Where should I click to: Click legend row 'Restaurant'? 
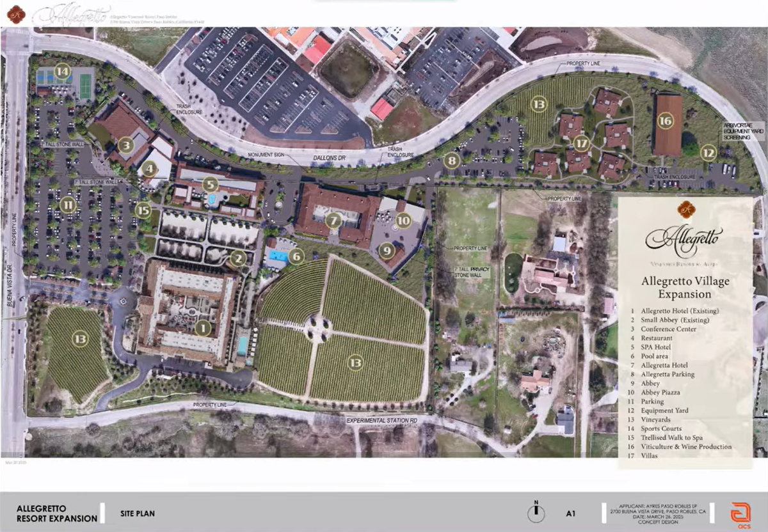click(652, 338)
